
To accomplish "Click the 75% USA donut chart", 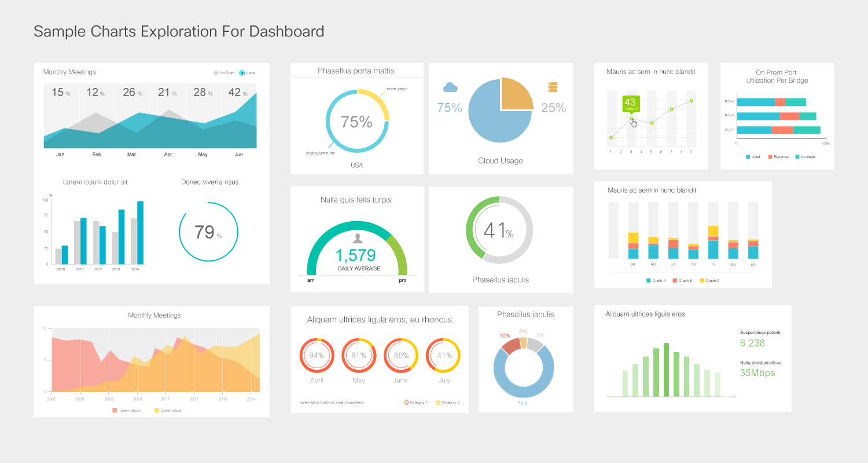I will pos(357,122).
